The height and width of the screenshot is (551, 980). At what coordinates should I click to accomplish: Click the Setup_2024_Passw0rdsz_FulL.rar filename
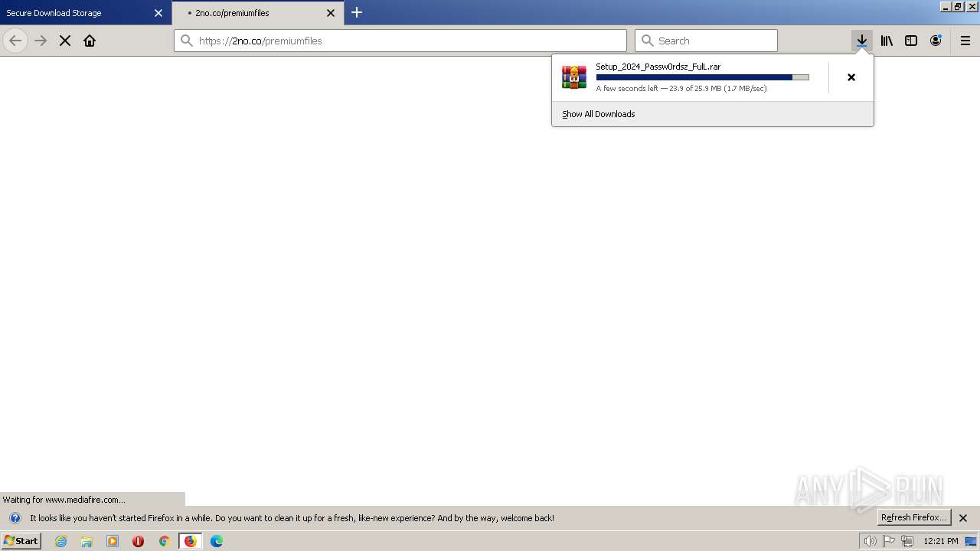pyautogui.click(x=658, y=67)
